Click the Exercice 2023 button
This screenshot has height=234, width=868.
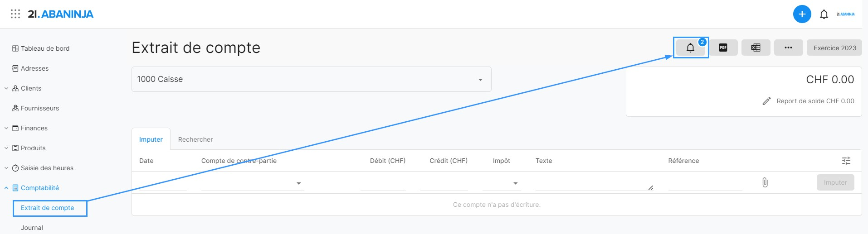click(834, 48)
